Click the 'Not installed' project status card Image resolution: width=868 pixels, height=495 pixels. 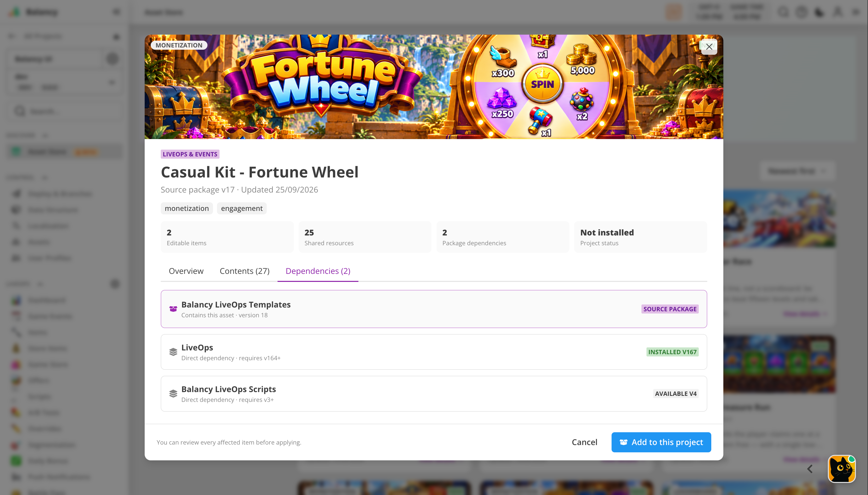640,237
